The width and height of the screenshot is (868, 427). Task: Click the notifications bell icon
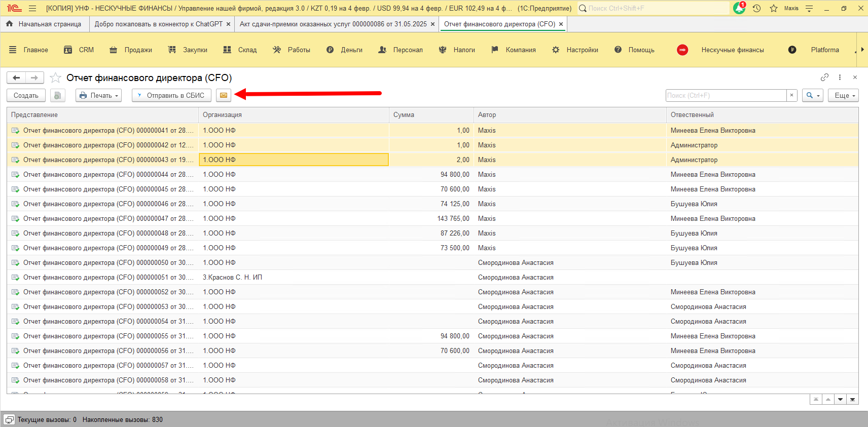tap(739, 9)
